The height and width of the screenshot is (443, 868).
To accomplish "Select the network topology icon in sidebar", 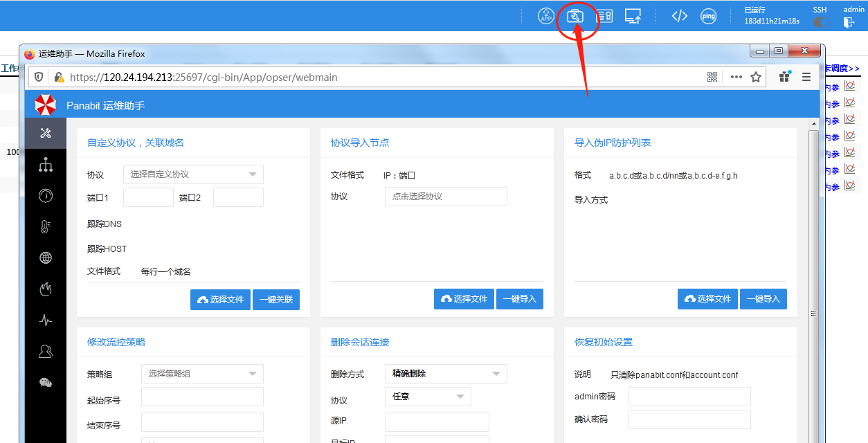I will click(46, 165).
